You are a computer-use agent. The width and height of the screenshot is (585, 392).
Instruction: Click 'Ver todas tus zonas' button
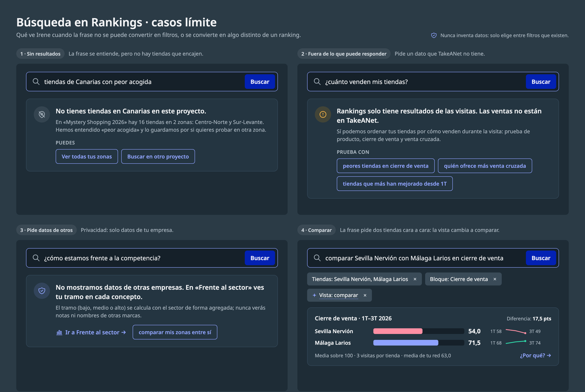87,156
